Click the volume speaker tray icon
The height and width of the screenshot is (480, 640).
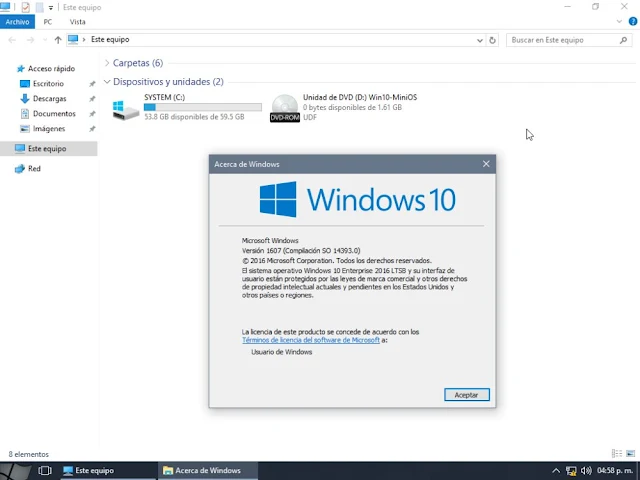(x=586, y=471)
